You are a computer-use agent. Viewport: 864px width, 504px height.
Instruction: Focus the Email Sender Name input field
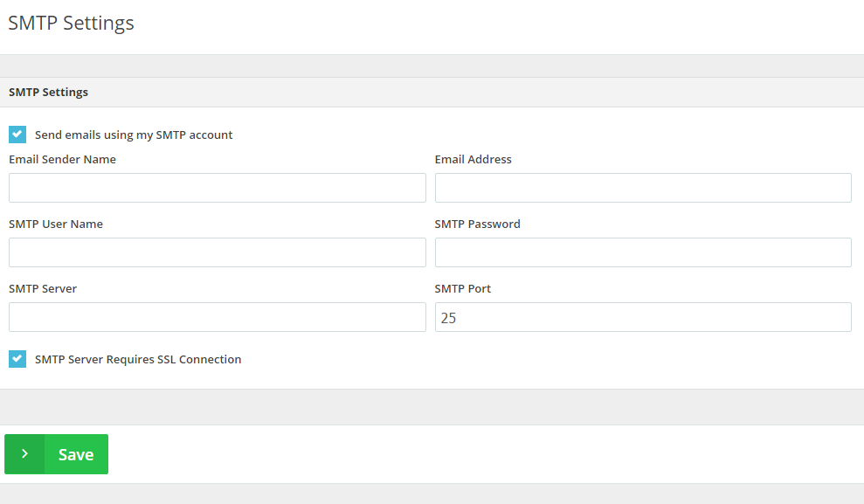coord(218,188)
